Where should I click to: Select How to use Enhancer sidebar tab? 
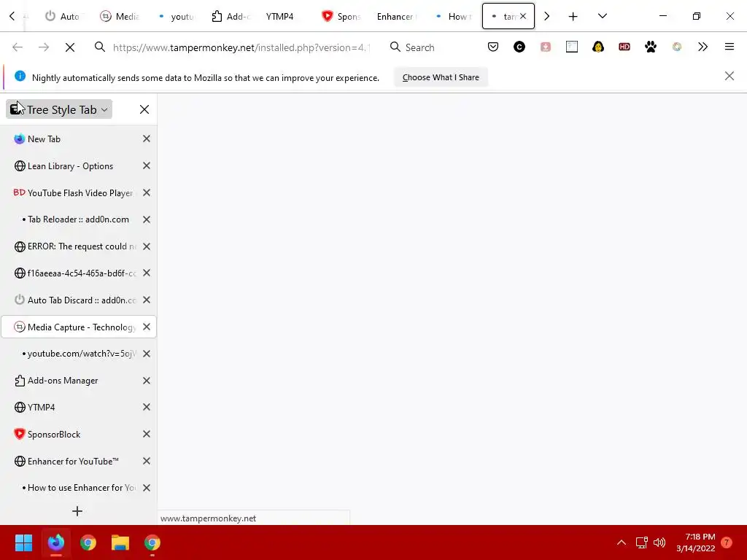(79, 488)
